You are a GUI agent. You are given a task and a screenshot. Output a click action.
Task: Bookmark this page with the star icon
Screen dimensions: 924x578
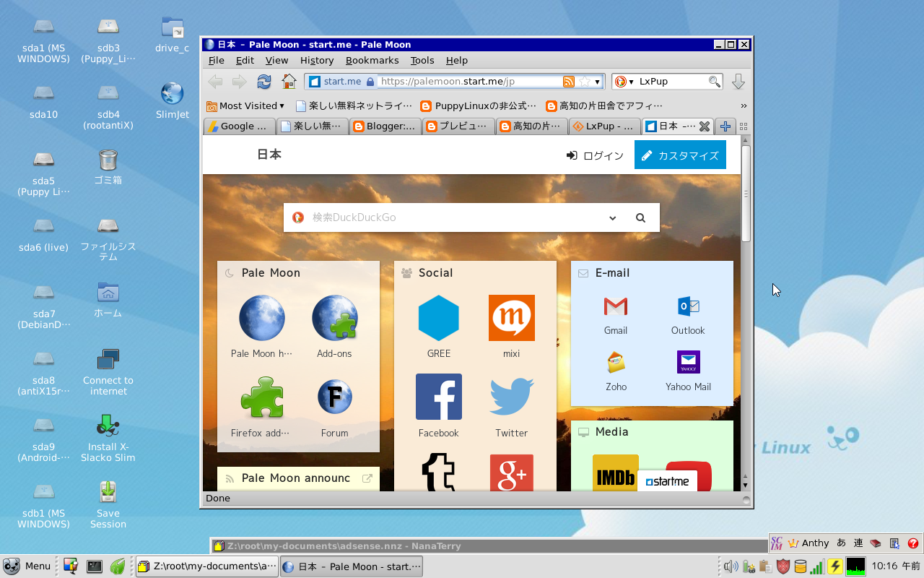585,82
